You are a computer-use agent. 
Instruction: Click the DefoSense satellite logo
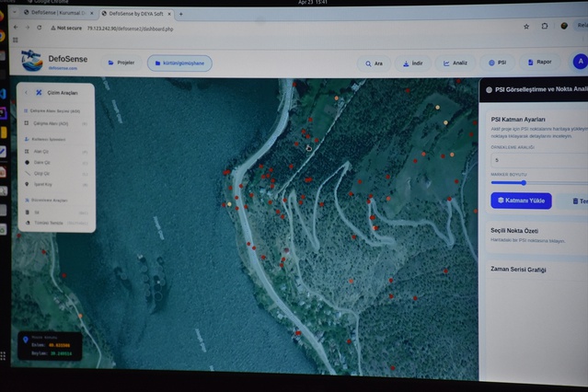click(32, 60)
